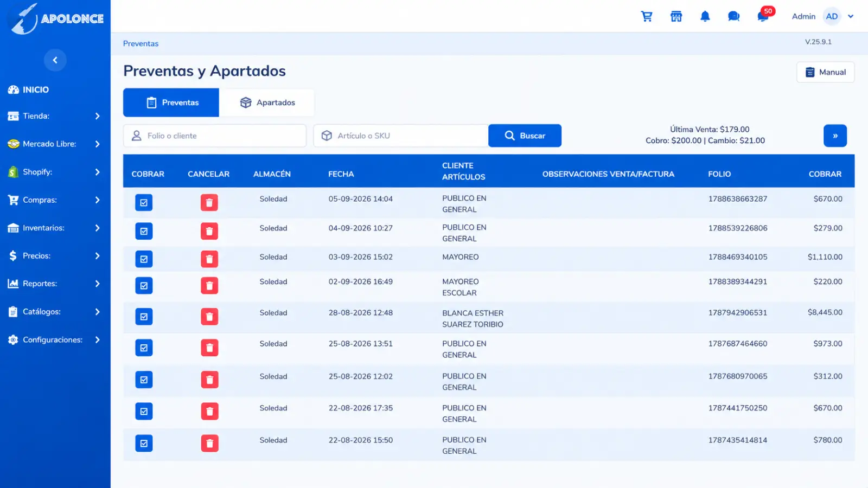Screen dimensions: 868x488
Task: Go to INICIO in sidebar
Action: coord(36,89)
